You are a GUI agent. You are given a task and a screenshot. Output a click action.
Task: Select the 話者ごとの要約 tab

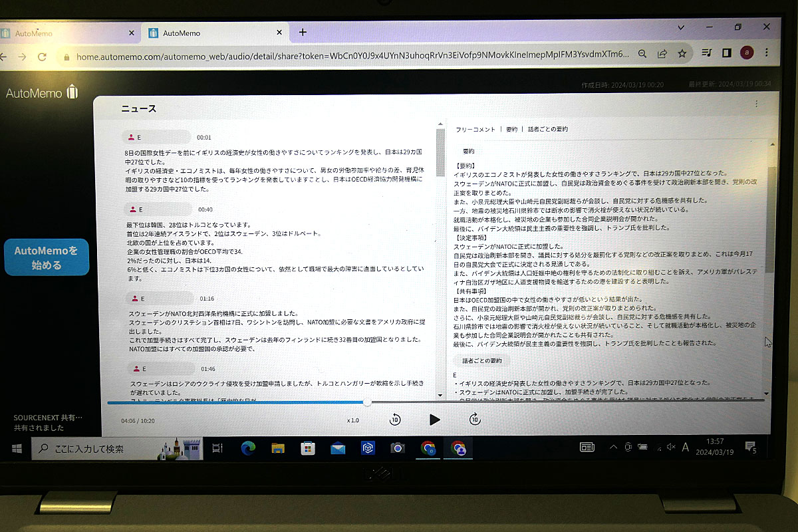[548, 129]
